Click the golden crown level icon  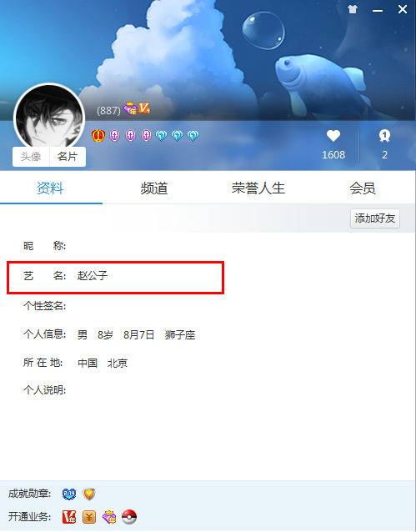coord(98,136)
